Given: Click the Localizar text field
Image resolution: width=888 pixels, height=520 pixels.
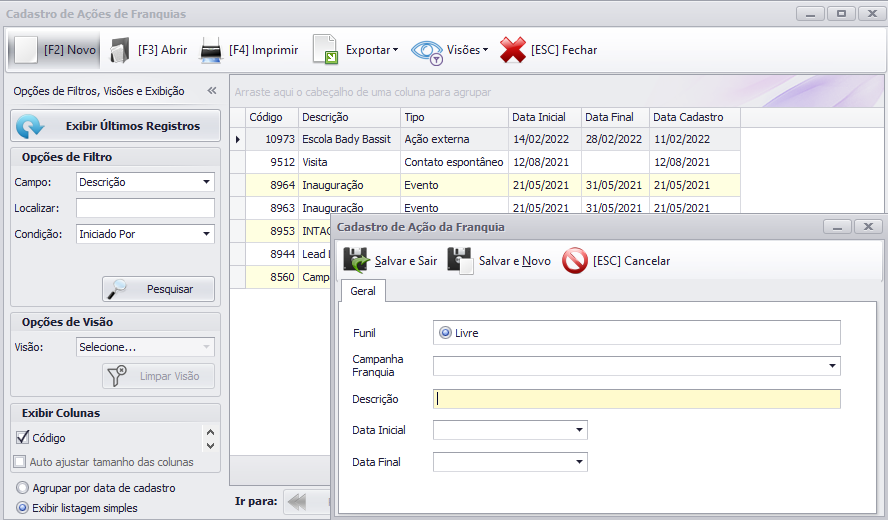Looking at the screenshot, I should (145, 208).
